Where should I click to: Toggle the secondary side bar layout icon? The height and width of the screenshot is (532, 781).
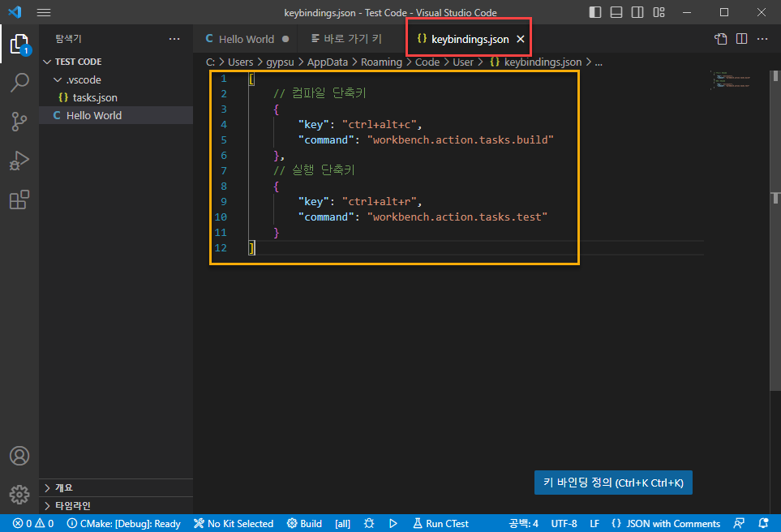pos(637,12)
